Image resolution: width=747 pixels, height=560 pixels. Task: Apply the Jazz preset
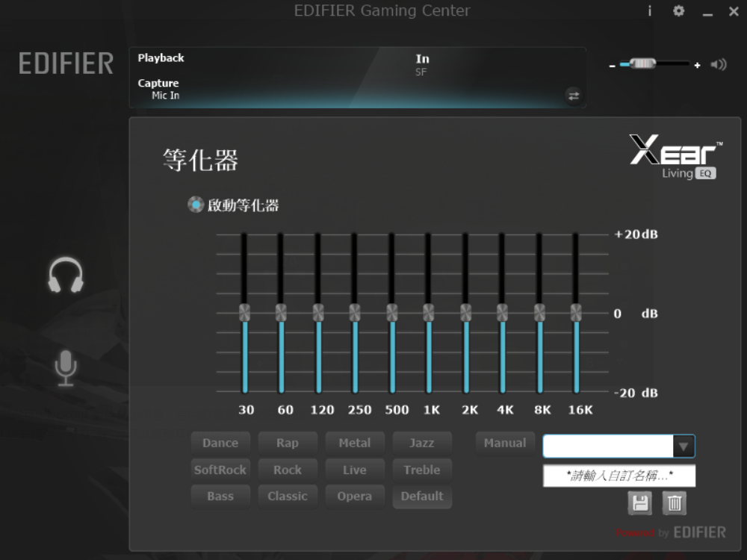tap(422, 444)
